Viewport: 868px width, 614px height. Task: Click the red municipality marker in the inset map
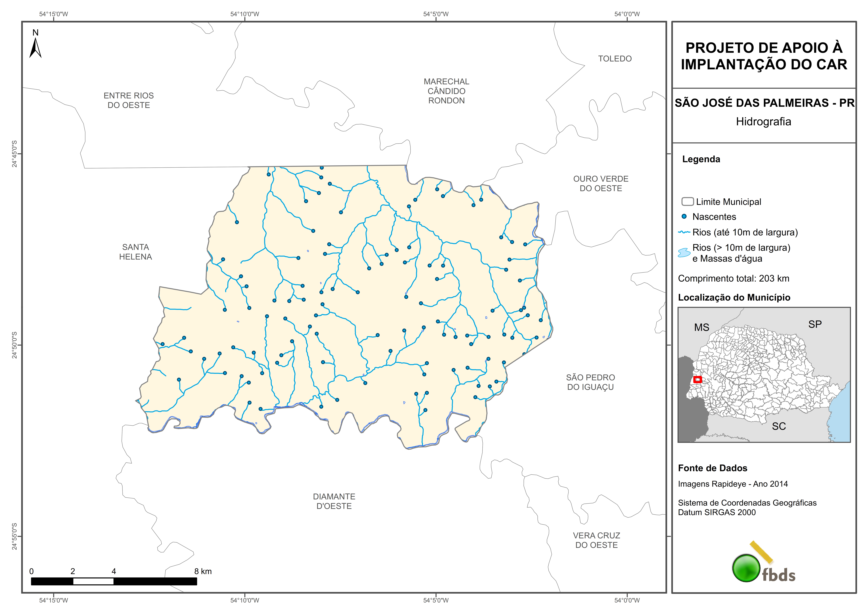(698, 380)
